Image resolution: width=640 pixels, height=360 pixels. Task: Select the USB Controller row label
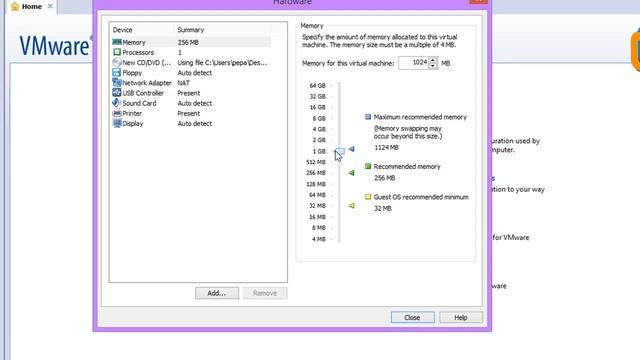[x=143, y=93]
